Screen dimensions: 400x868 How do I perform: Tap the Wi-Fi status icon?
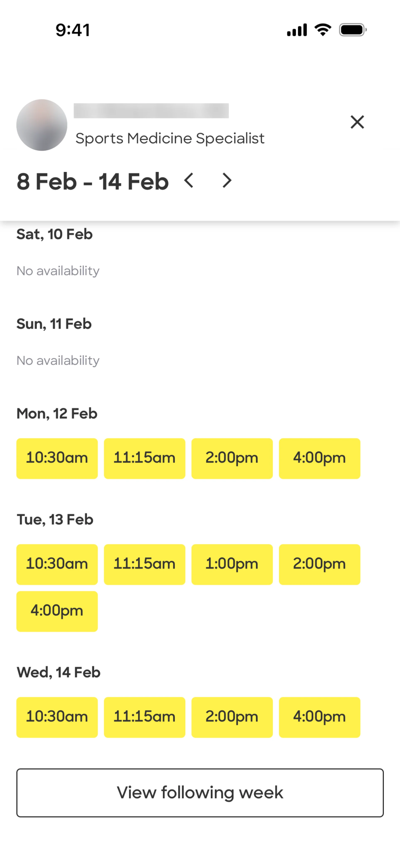[x=322, y=30]
